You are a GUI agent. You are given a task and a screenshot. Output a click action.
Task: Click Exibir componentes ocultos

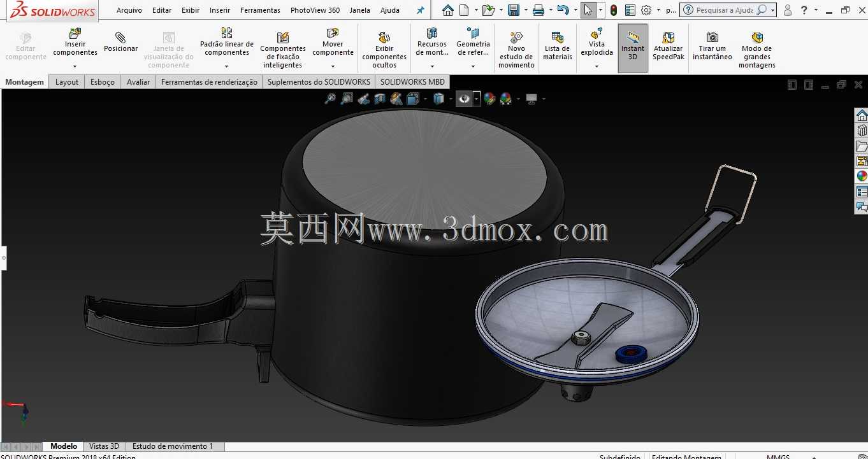click(x=384, y=50)
